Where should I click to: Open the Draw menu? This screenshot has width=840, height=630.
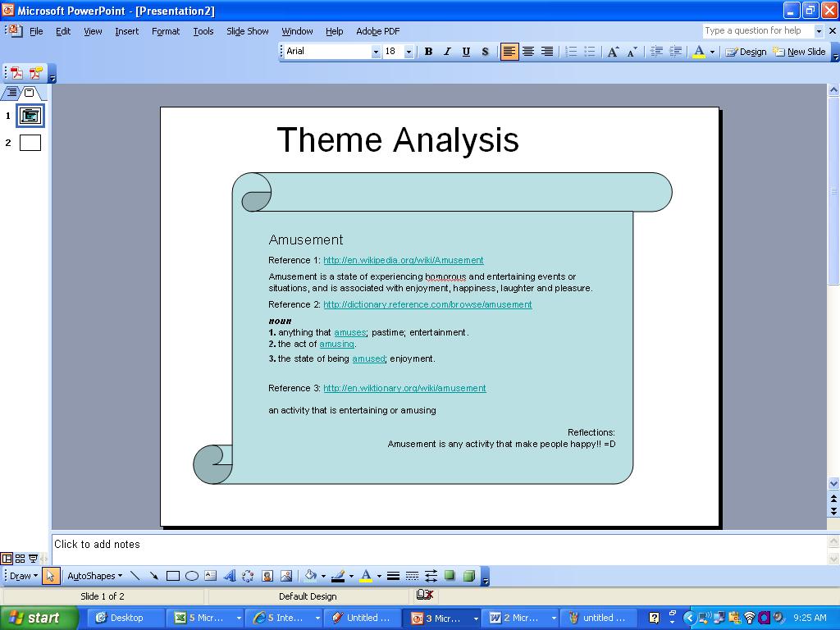(21, 575)
